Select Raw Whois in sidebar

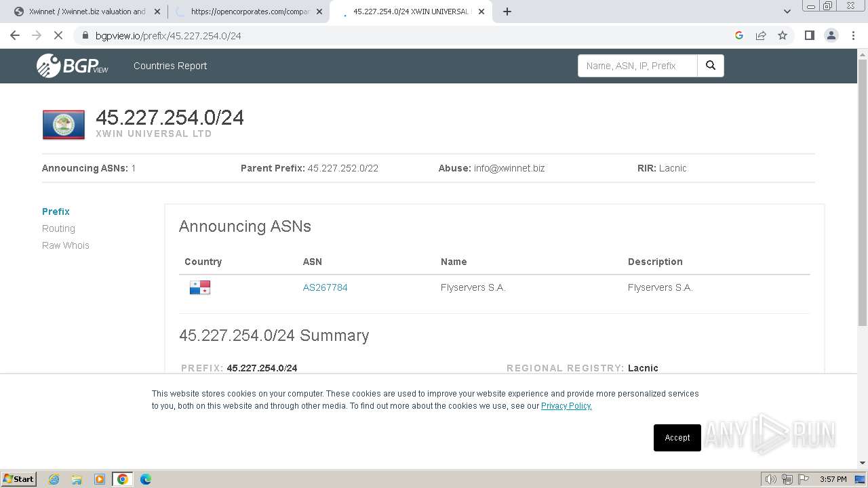pos(66,245)
